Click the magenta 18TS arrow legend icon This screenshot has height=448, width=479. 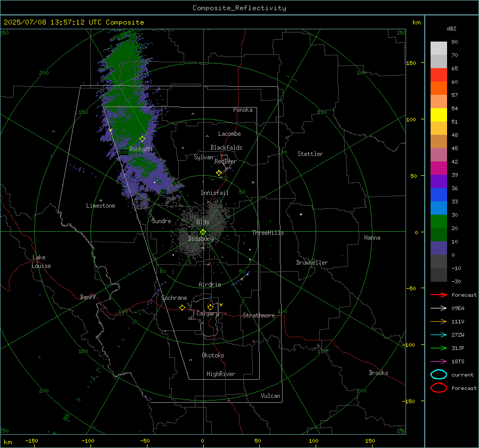pyautogui.click(x=439, y=362)
